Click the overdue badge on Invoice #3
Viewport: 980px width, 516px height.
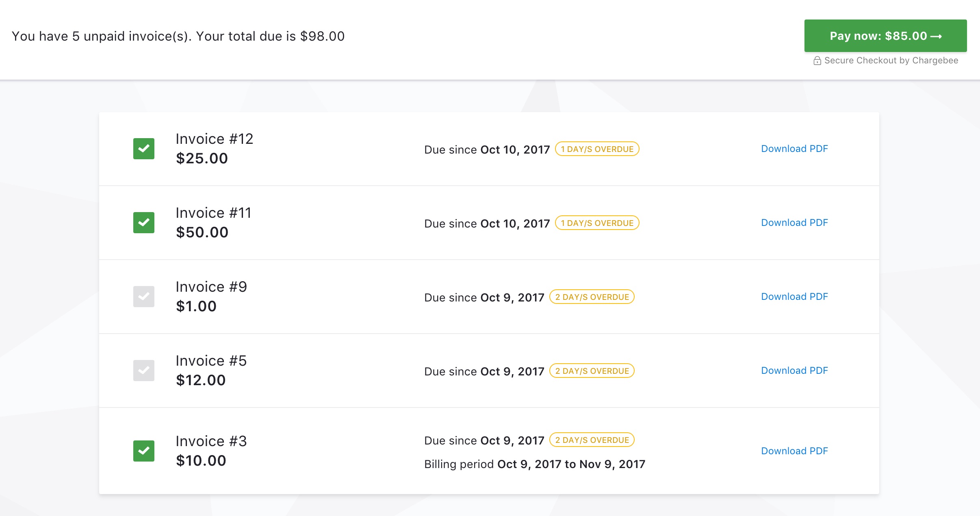click(x=592, y=440)
